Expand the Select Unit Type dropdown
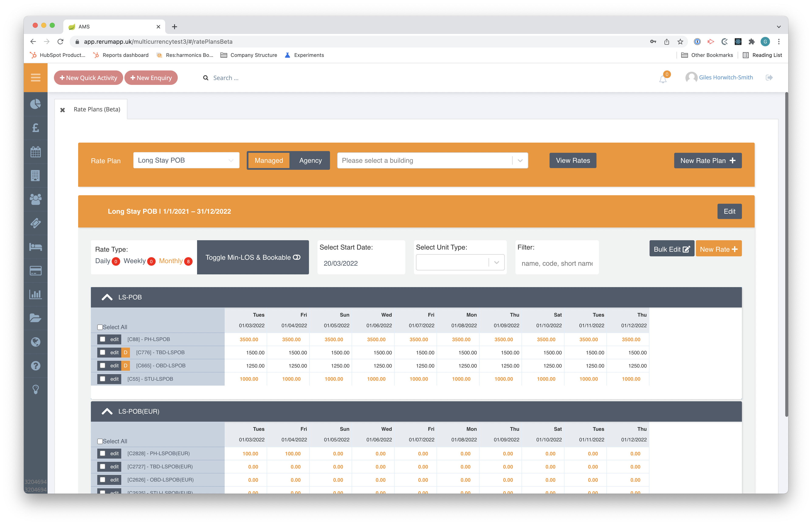This screenshot has height=525, width=812. [460, 262]
